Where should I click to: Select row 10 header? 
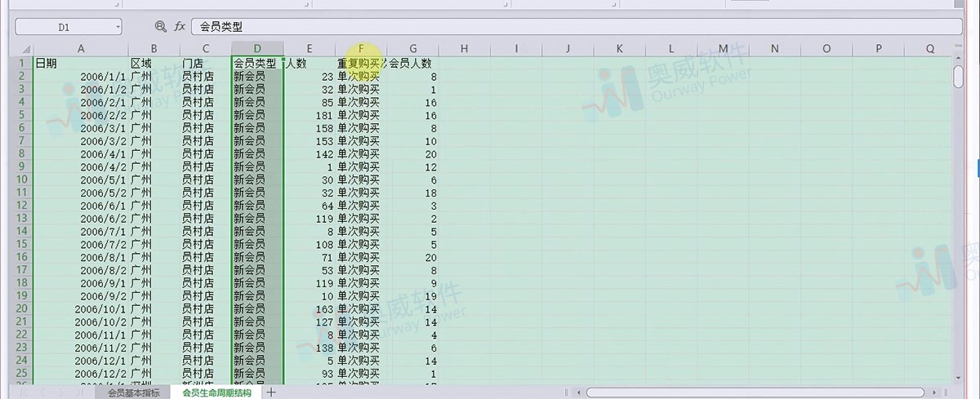[22, 180]
